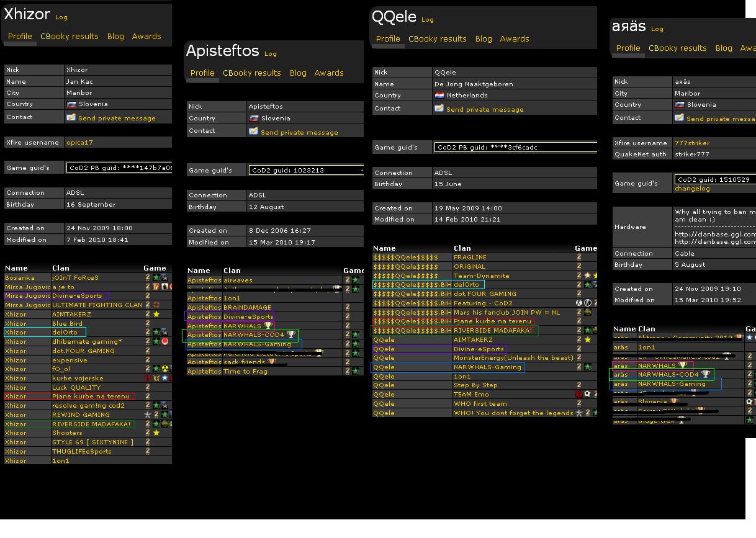The width and height of the screenshot is (756, 538).
Task: Open CBooky results tab on Apisteftos' profile
Action: click(251, 73)
